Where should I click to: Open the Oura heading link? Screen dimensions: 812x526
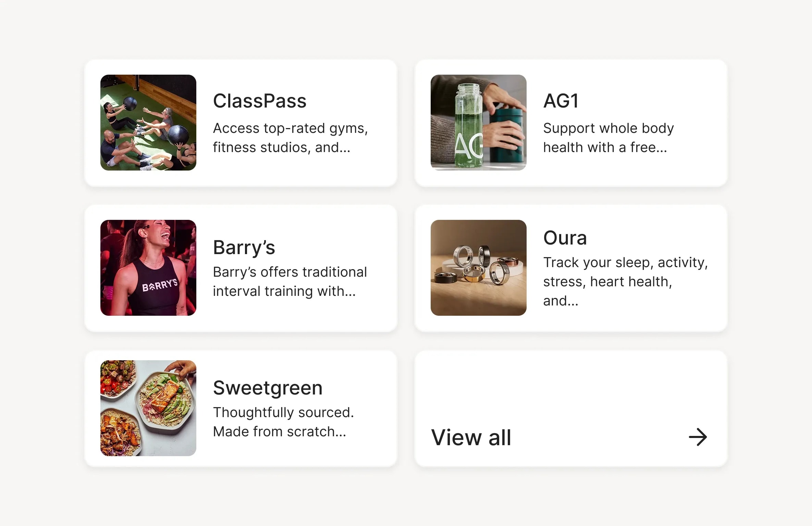[565, 238]
